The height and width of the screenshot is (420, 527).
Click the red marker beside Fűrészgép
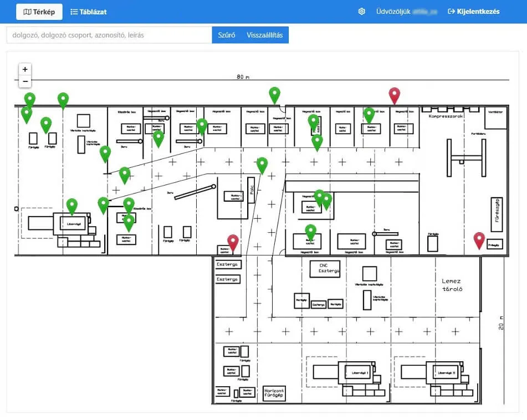479,240
